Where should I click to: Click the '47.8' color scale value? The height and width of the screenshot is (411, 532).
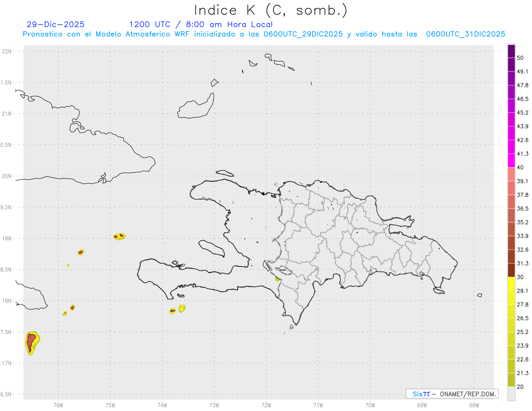522,85
